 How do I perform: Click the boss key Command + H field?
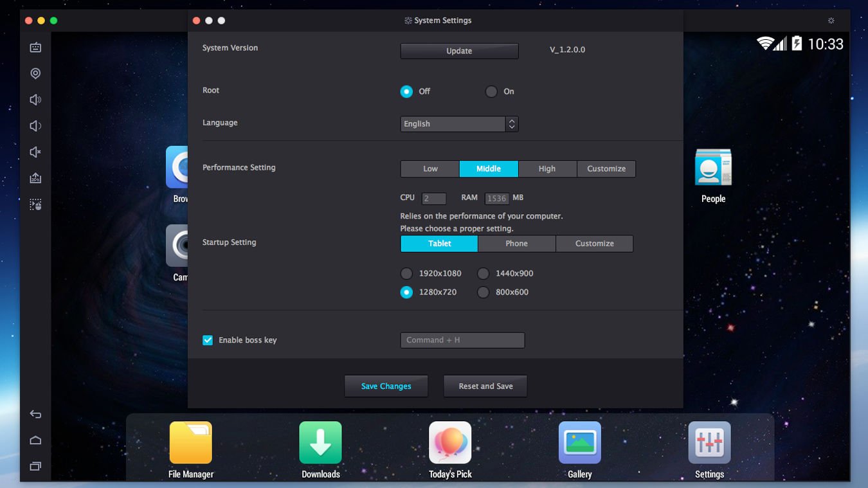pos(462,340)
